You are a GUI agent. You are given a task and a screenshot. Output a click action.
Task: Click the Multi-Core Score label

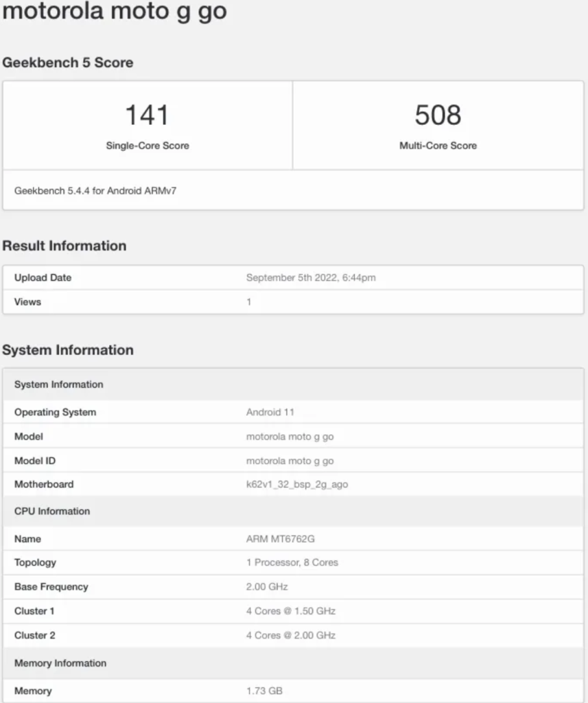[438, 146]
